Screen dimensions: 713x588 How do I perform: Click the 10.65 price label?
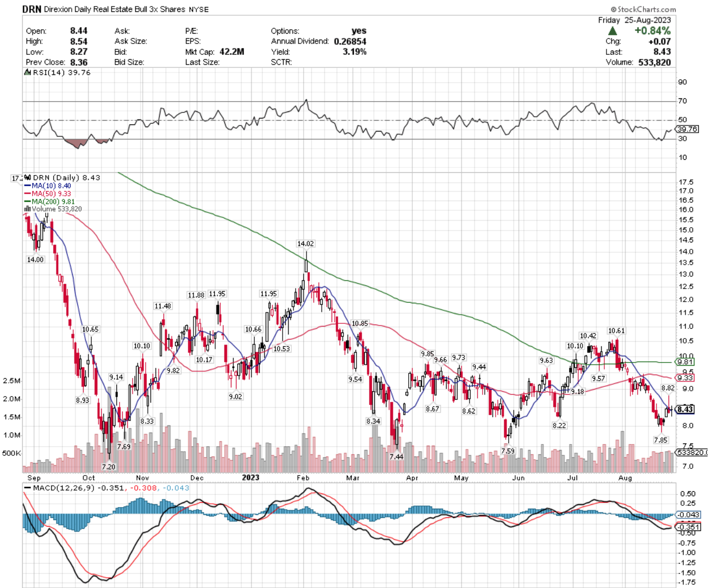[x=90, y=329]
